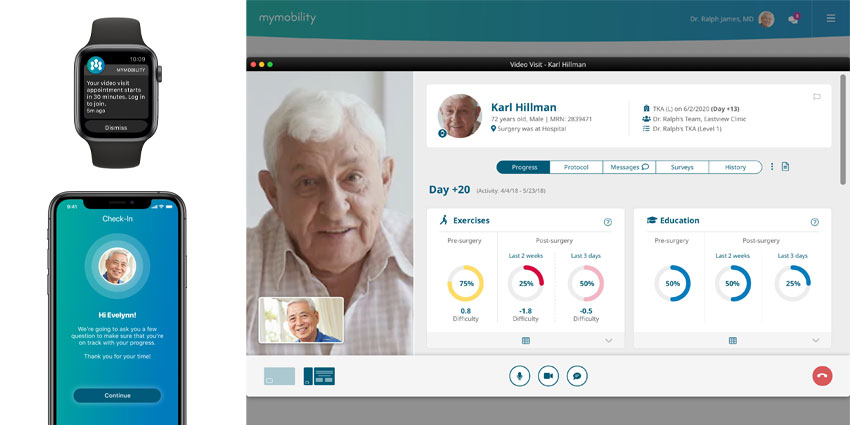This screenshot has height=425, width=850.
Task: Switch to the Protocol tab
Action: click(x=576, y=167)
